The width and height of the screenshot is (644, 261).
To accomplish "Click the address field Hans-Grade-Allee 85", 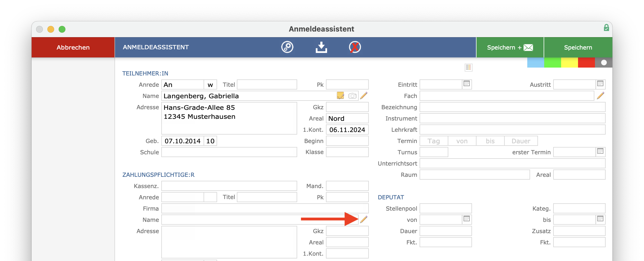I will point(229,118).
